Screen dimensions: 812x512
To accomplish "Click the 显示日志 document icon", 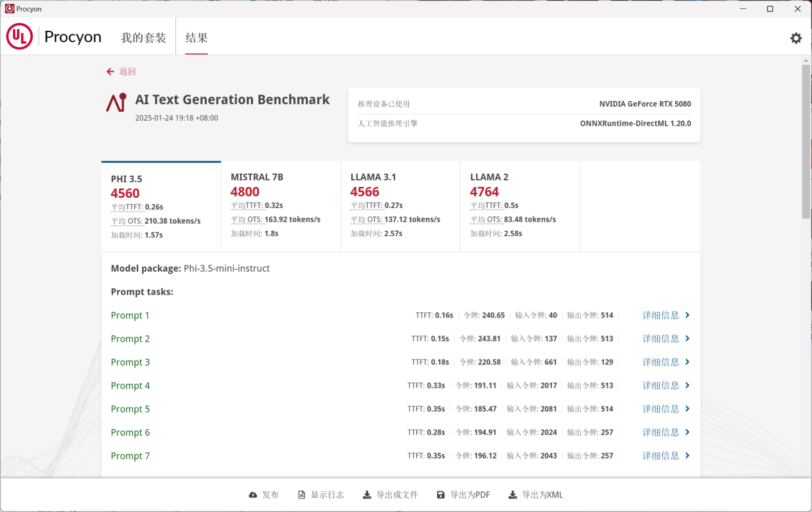I will pos(302,495).
